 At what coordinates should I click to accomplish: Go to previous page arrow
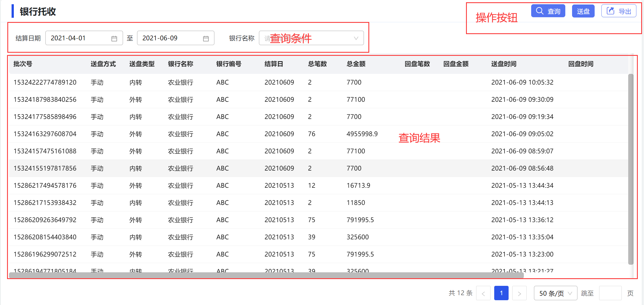pyautogui.click(x=483, y=293)
